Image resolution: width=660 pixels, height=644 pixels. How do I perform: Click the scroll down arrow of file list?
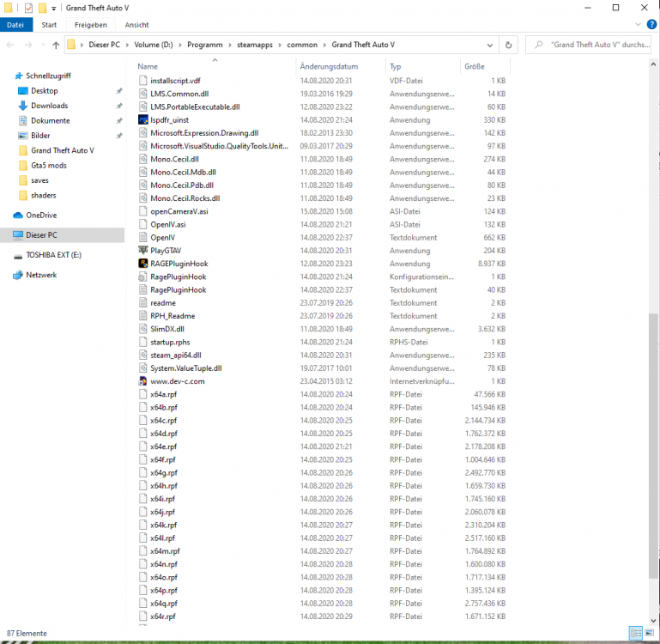[x=653, y=621]
